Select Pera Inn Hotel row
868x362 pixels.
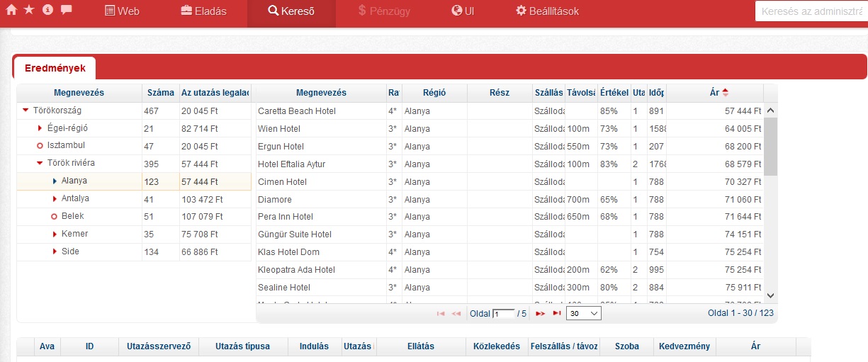(x=508, y=217)
